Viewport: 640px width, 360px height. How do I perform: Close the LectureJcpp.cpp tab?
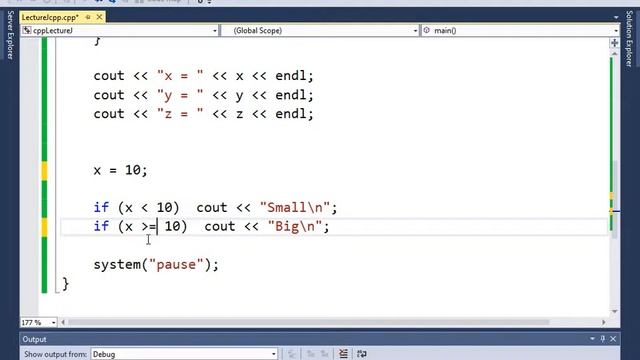[99, 17]
